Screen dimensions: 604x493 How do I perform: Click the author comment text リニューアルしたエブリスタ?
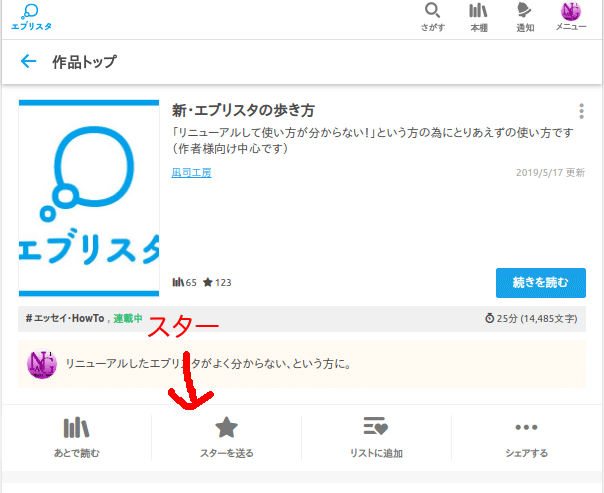point(208,364)
